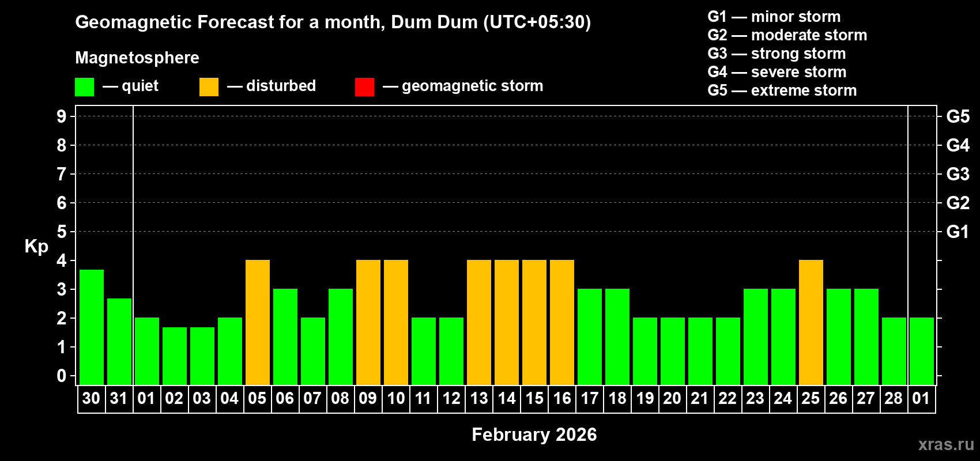The width and height of the screenshot is (980, 461).
Task: Click the 'Magnetosphere' heading
Action: click(x=137, y=58)
